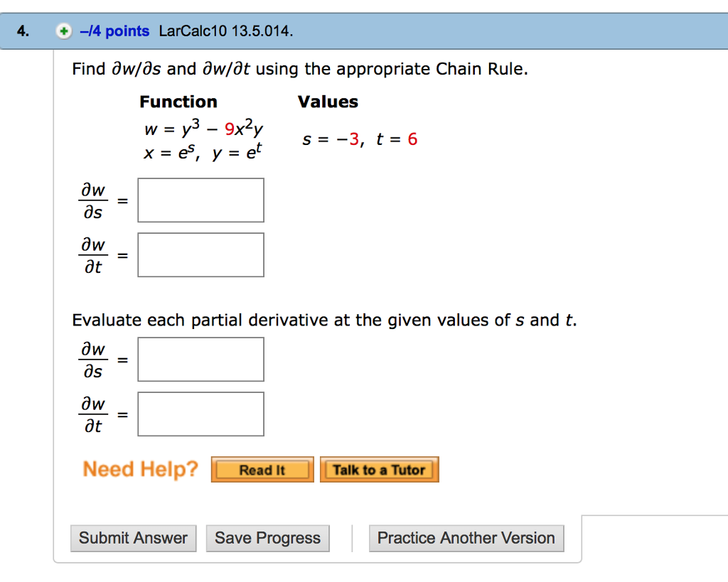Screen dimensions: 728x582
Task: Click the Need Help? label
Action: pyautogui.click(x=140, y=469)
